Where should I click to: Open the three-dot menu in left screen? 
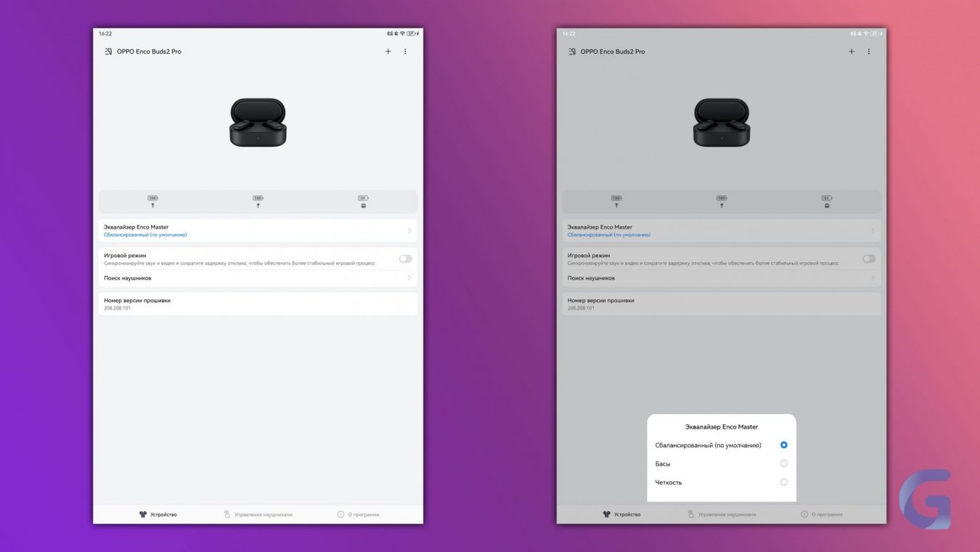pyautogui.click(x=405, y=52)
